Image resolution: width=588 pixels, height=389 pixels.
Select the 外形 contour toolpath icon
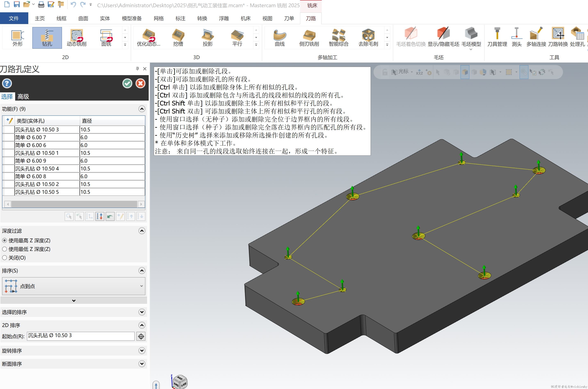[17, 38]
